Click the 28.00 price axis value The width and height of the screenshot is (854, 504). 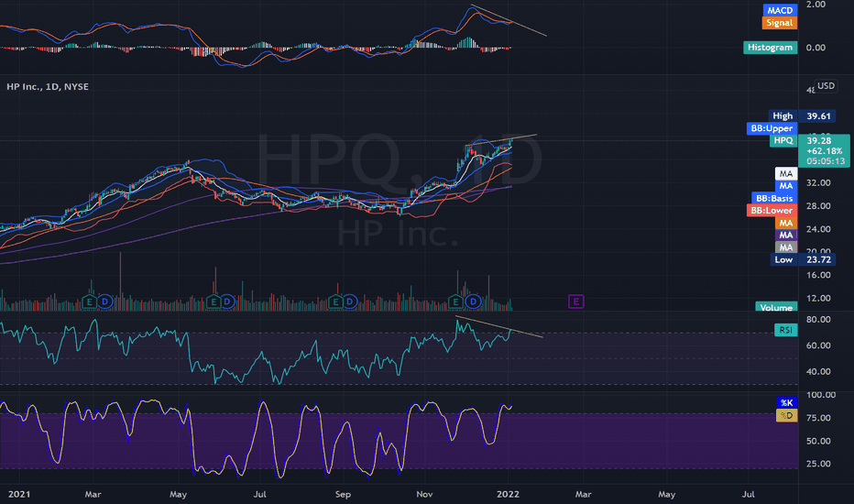(x=818, y=206)
